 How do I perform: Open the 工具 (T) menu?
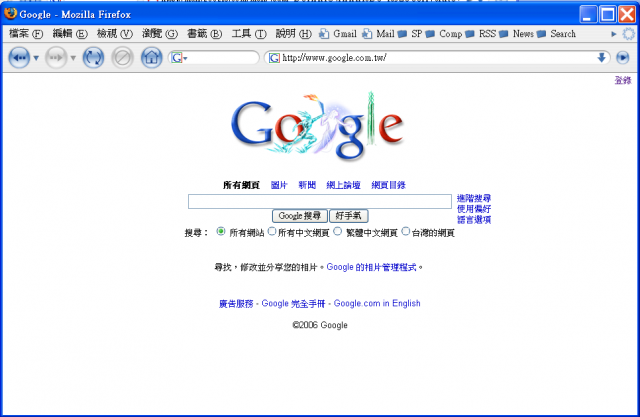[x=249, y=34]
